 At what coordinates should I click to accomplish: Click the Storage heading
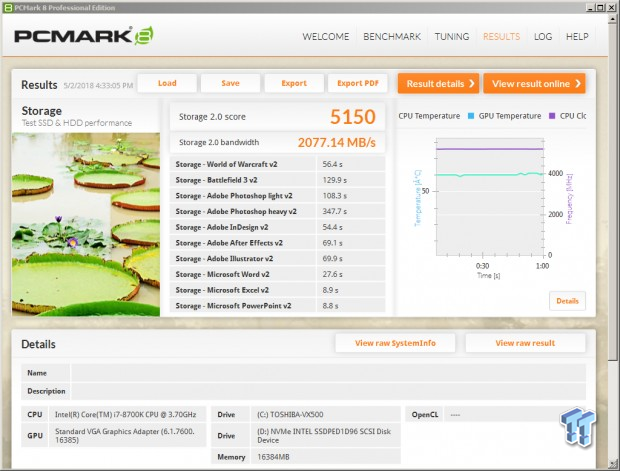(42, 111)
